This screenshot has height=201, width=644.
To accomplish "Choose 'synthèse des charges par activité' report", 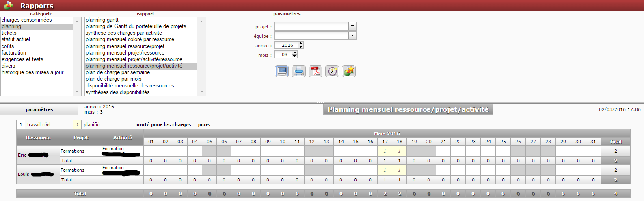I will [x=141, y=33].
